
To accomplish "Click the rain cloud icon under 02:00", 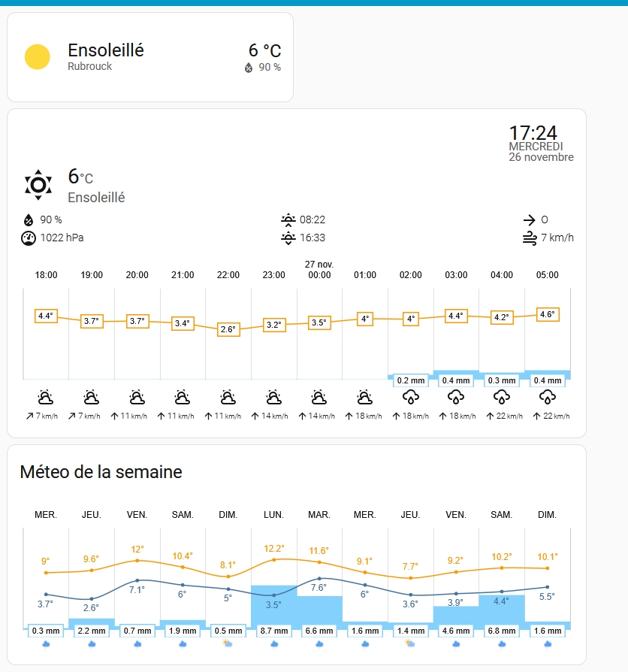I will pyautogui.click(x=410, y=397).
